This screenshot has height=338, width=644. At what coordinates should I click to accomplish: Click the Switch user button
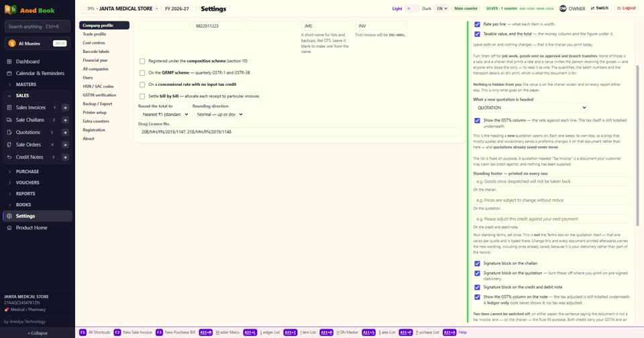[600, 8]
